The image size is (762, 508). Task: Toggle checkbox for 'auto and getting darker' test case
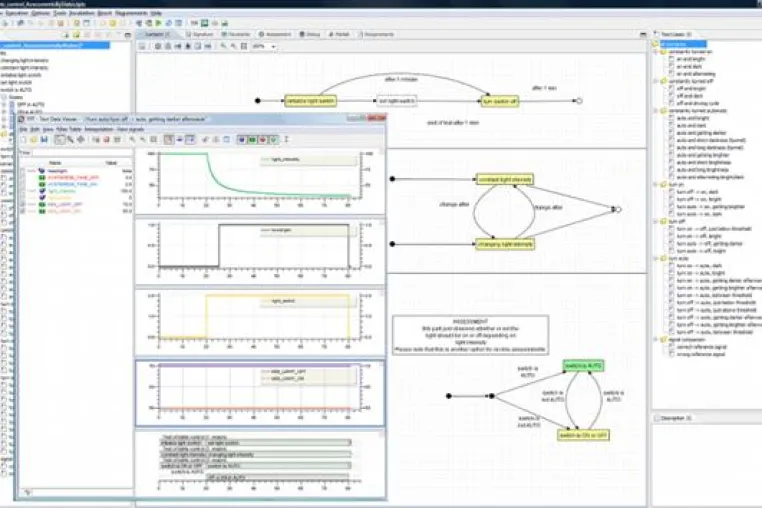click(x=671, y=133)
